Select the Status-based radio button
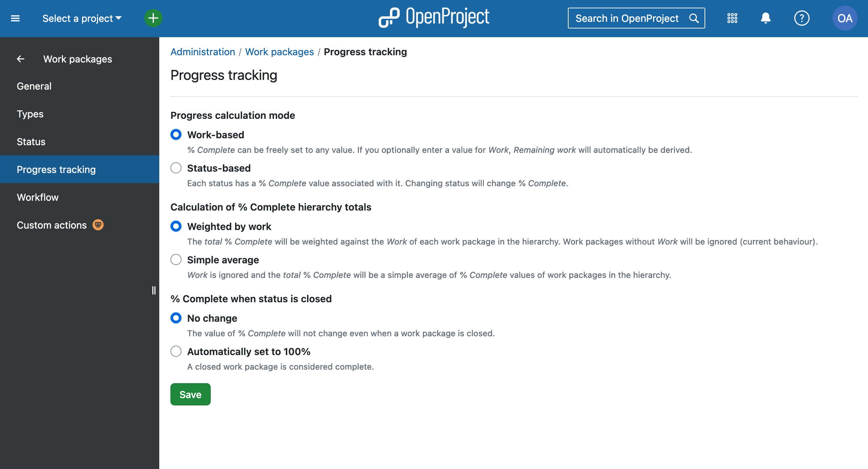 click(x=176, y=168)
